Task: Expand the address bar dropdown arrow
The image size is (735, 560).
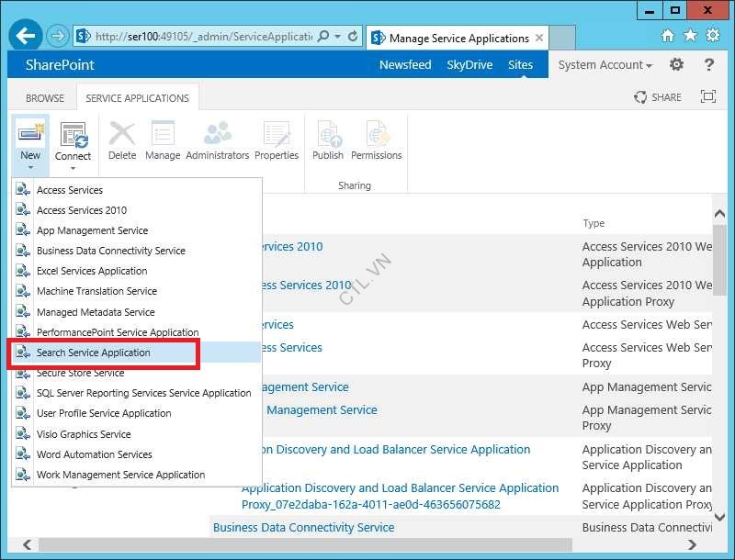Action: [x=337, y=36]
